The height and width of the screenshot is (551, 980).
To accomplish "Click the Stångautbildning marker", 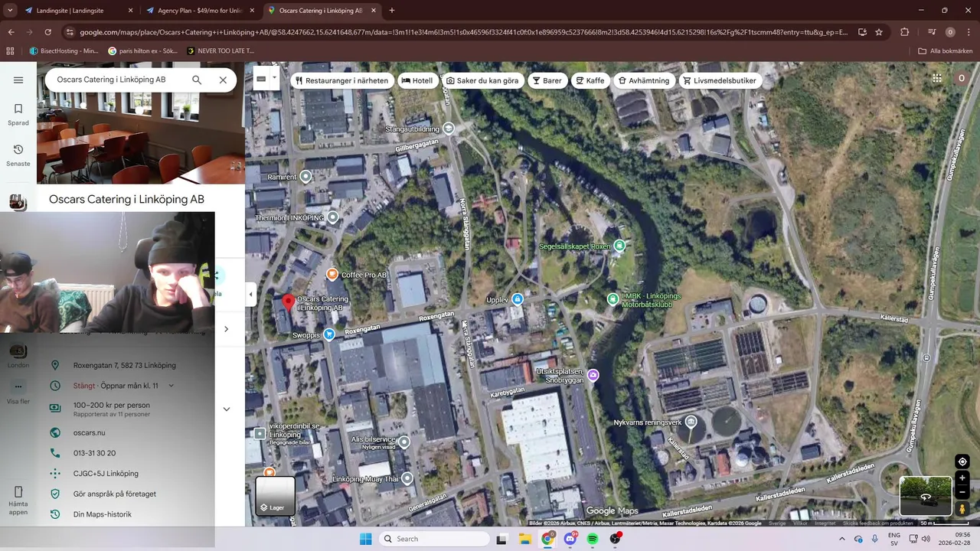I will 449,128.
